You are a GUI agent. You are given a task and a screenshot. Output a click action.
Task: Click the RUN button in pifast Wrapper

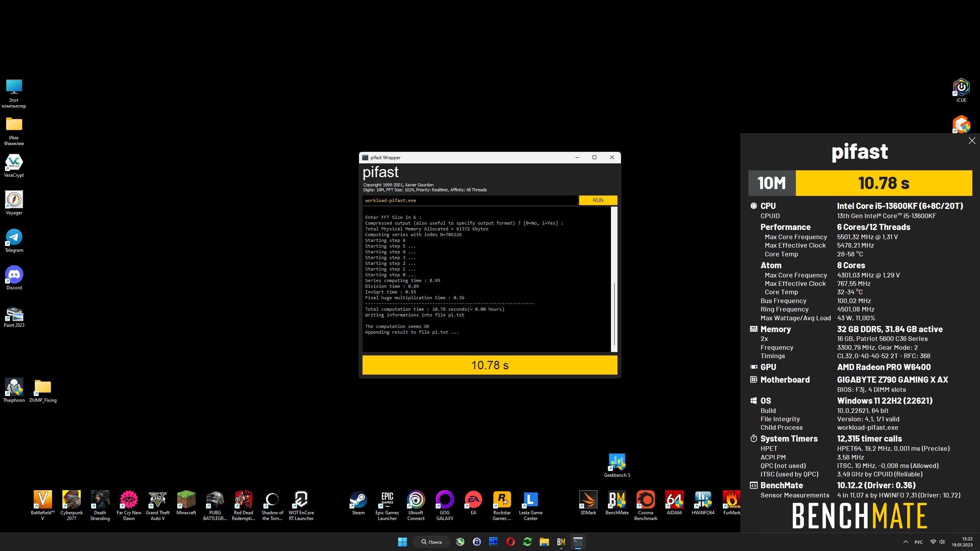pyautogui.click(x=598, y=200)
